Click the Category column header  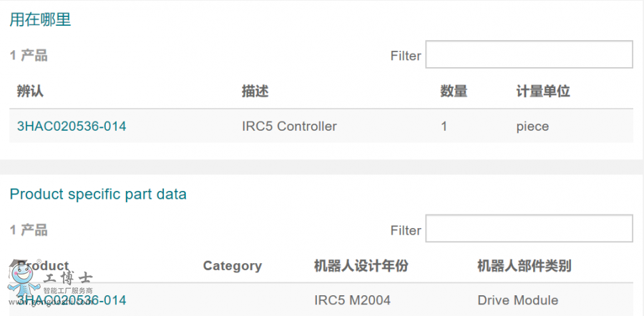click(232, 266)
